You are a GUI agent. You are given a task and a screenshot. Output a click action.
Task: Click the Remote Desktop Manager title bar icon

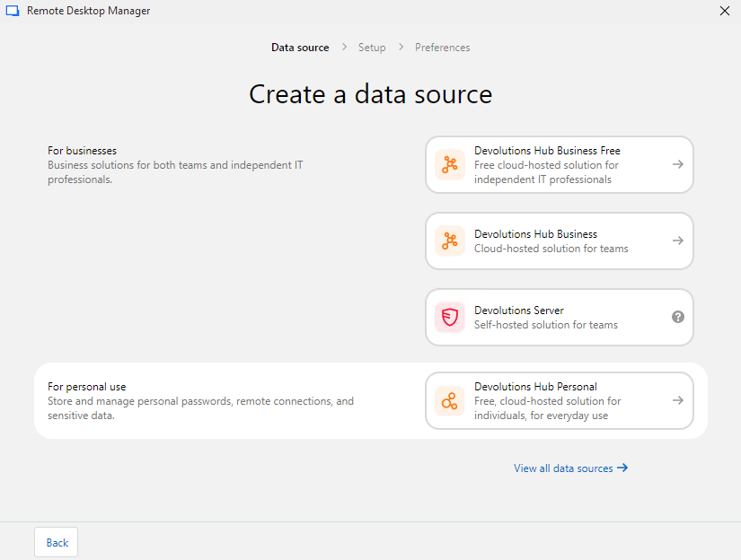click(x=13, y=12)
